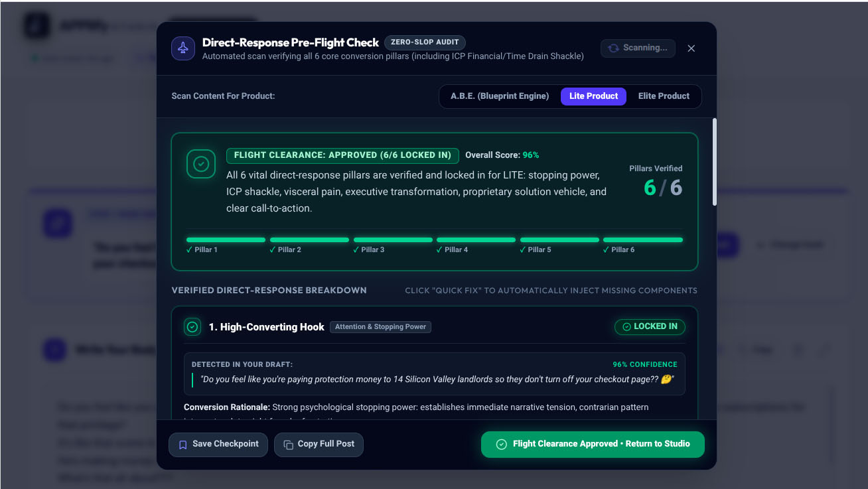Screen dimensions: 868x489
Task: Click the dialog vertical scrollbar
Action: 714,162
